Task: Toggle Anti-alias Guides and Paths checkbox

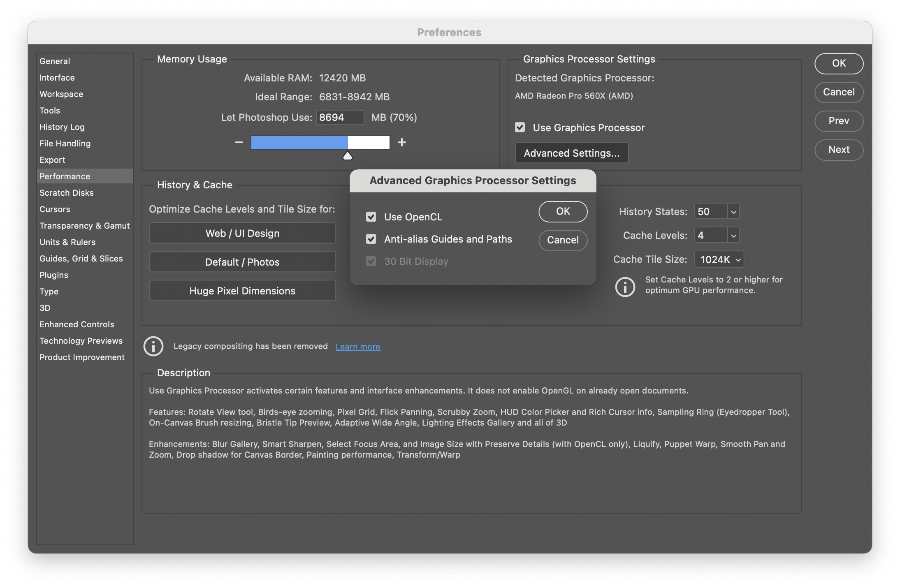Action: (x=371, y=239)
